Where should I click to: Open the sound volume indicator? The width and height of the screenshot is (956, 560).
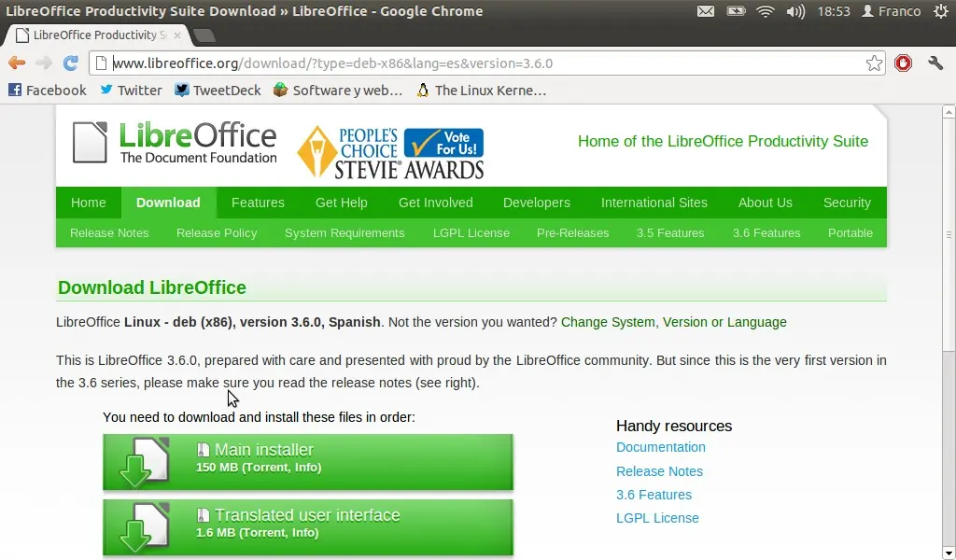(x=795, y=11)
